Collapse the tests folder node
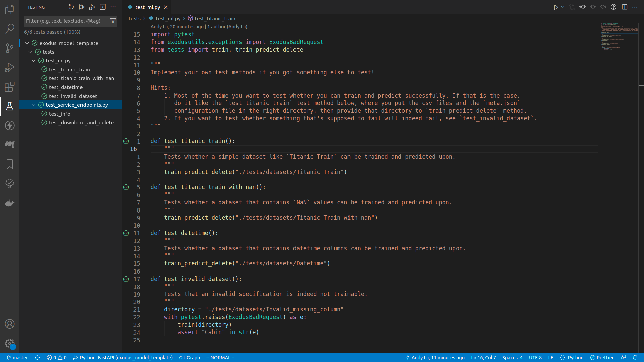 click(x=30, y=52)
